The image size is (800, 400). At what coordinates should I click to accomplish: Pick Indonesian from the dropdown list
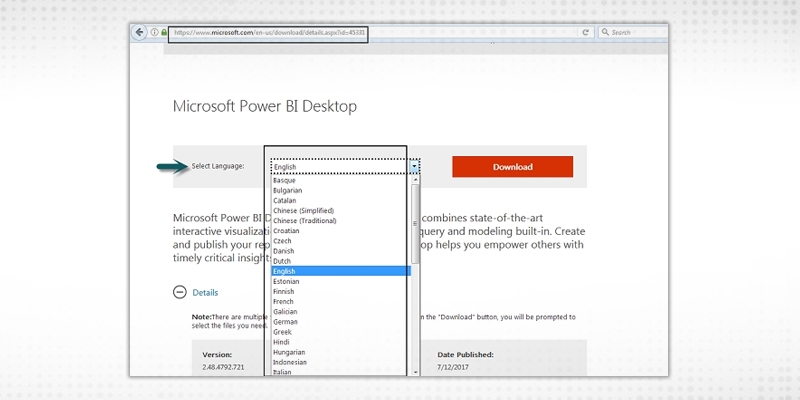pyautogui.click(x=341, y=362)
